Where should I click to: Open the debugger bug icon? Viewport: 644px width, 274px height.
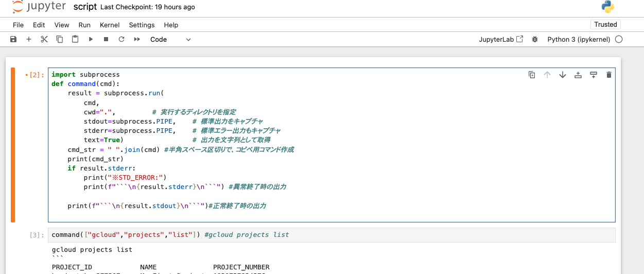pos(535,39)
